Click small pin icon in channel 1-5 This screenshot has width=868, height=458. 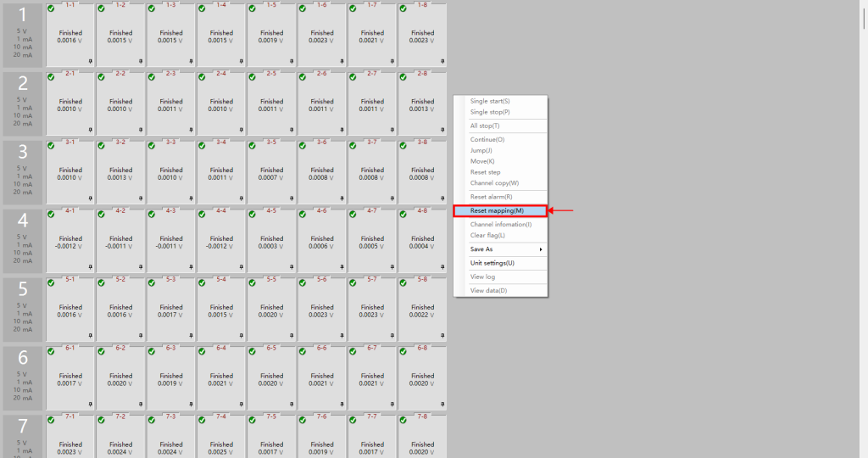click(292, 62)
